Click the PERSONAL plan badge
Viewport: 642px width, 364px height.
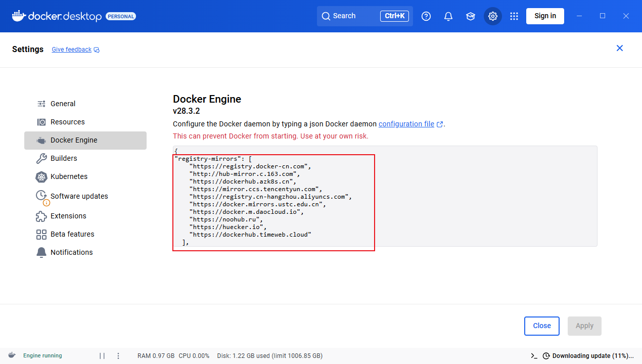[x=121, y=16]
